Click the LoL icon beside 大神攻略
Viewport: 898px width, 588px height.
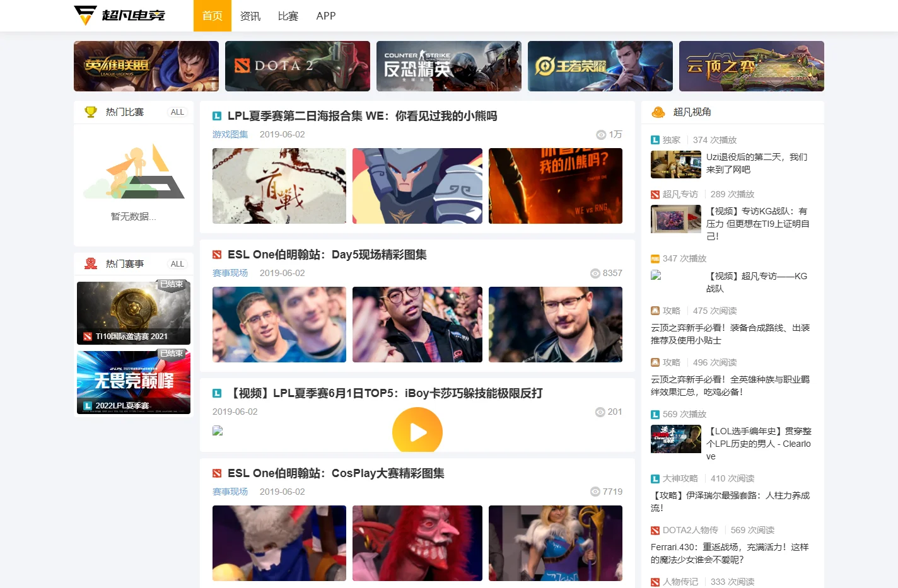point(655,478)
